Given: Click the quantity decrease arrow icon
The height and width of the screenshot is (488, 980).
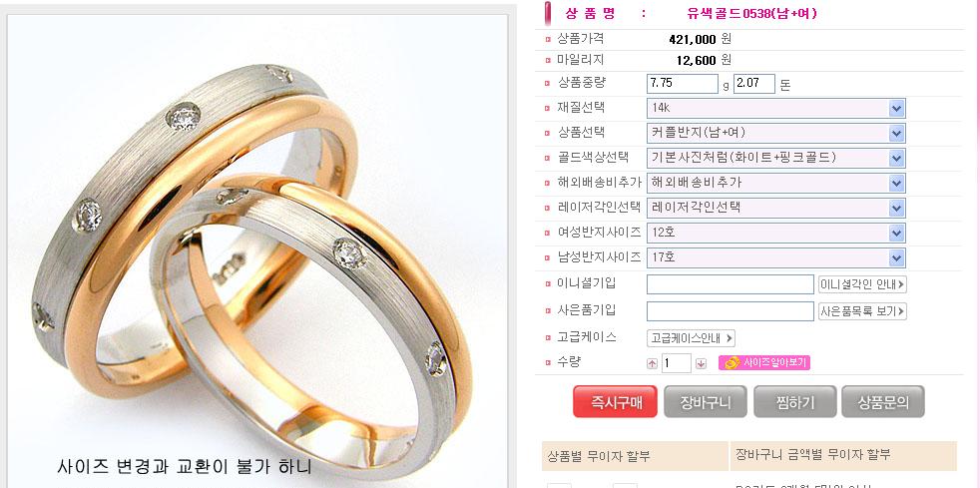Looking at the screenshot, I should click(701, 363).
